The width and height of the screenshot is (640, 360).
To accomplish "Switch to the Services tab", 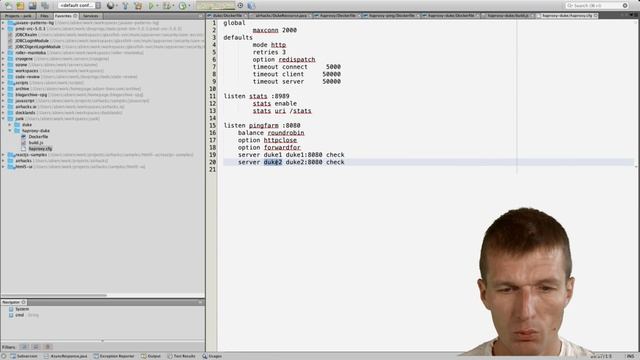I will point(91,16).
